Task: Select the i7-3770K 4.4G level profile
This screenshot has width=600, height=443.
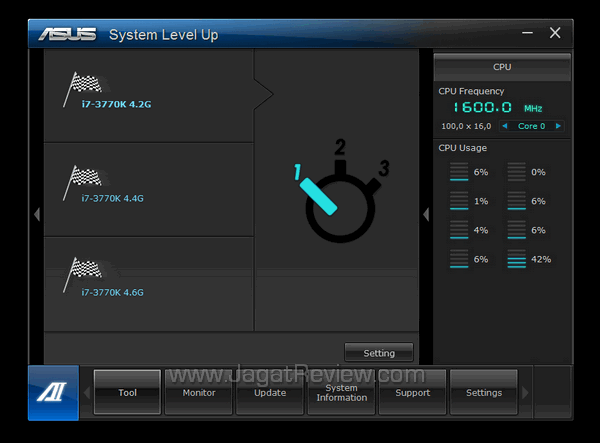Action: pos(149,190)
